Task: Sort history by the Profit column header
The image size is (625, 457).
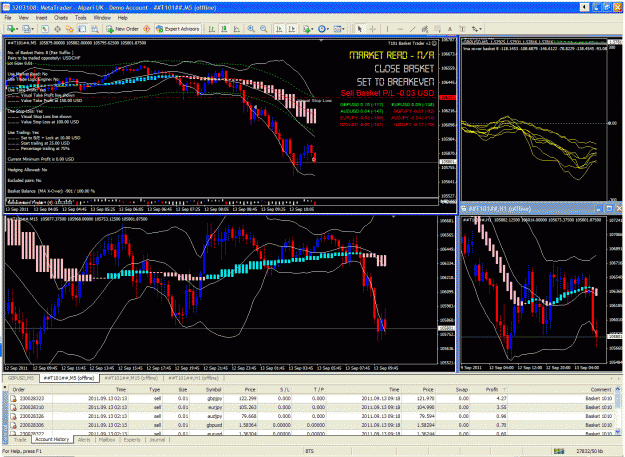Action: tap(491, 390)
